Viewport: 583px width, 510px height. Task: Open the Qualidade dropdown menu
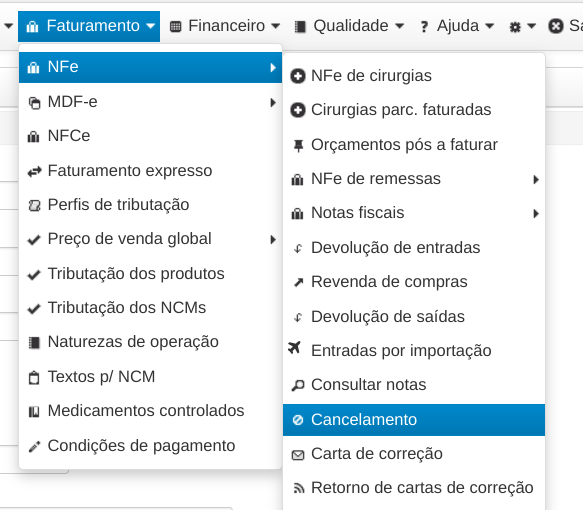click(x=349, y=26)
